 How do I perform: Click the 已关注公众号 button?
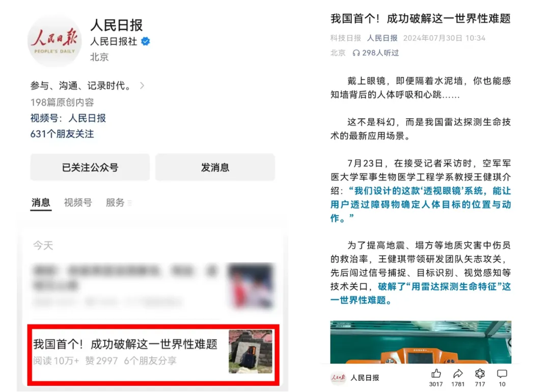[90, 167]
